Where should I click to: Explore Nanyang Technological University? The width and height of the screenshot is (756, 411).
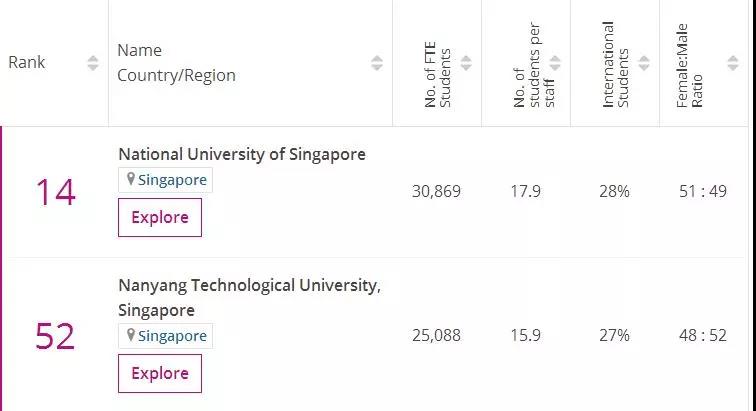(160, 373)
